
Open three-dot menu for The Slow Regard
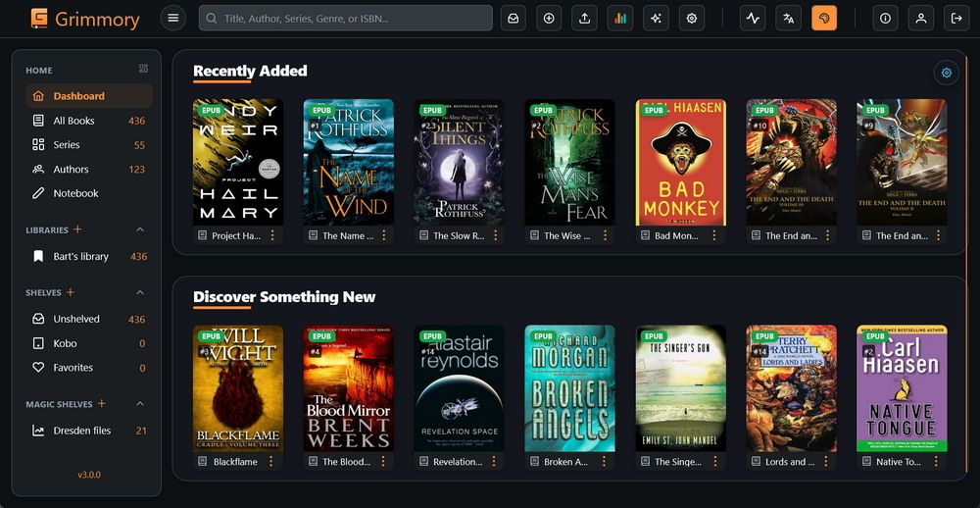tap(496, 235)
